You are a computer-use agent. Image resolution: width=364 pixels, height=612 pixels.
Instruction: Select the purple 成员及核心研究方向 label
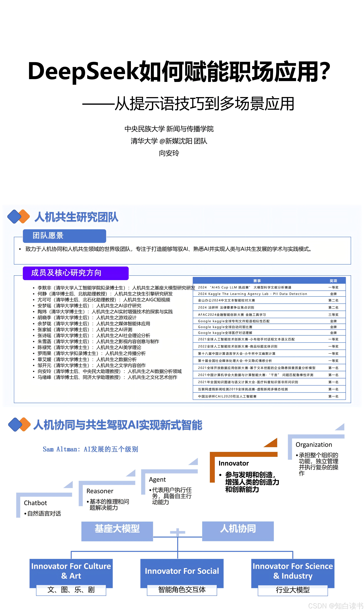(76, 273)
